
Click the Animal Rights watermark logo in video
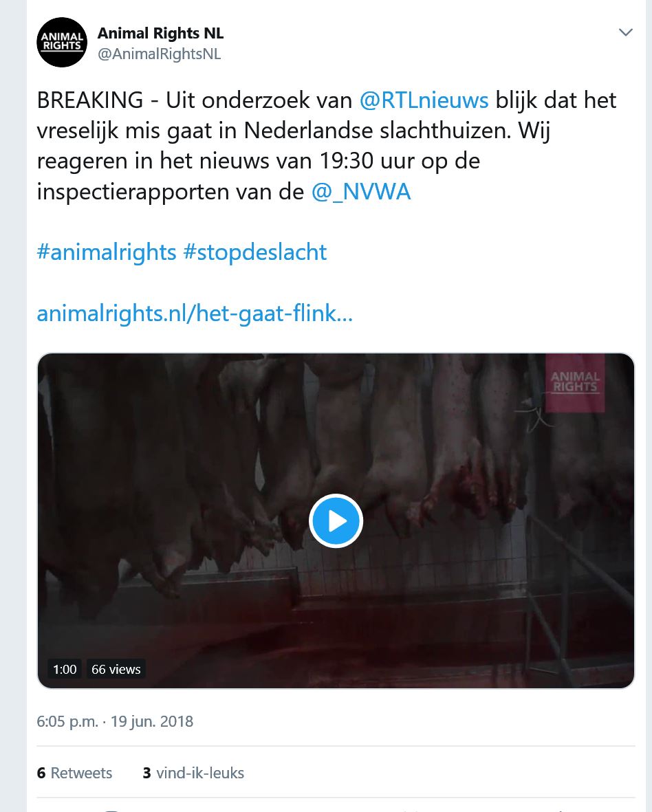pyautogui.click(x=575, y=383)
